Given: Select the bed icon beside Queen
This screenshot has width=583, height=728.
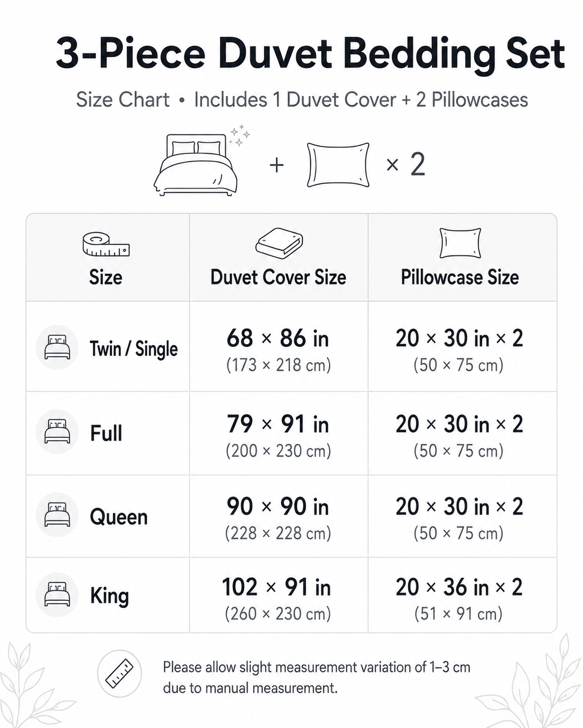Looking at the screenshot, I should coord(57,515).
